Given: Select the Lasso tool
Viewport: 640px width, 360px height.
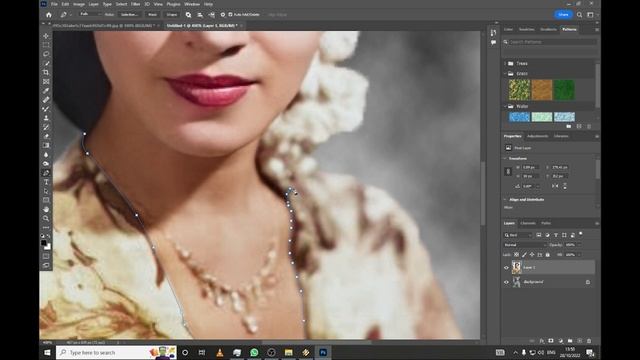Looking at the screenshot, I should pos(46,54).
